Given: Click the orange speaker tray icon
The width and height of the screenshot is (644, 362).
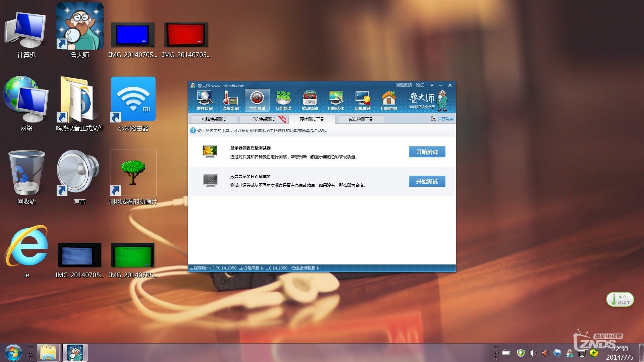Looking at the screenshot, I should [x=545, y=353].
